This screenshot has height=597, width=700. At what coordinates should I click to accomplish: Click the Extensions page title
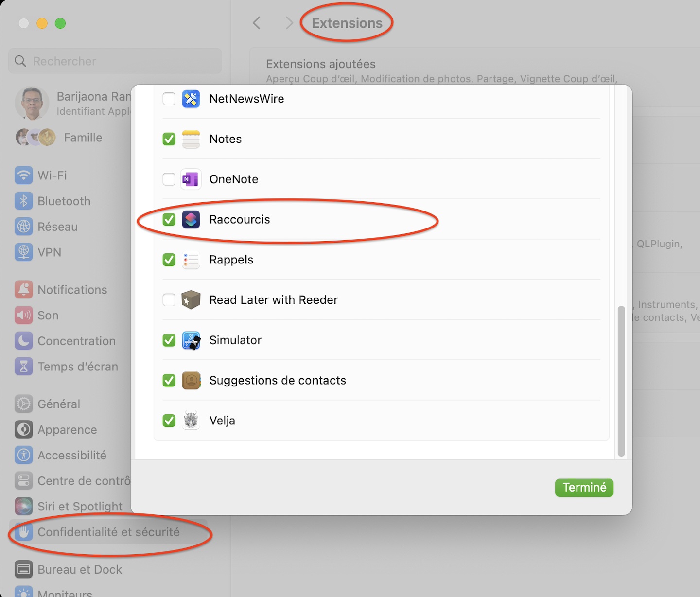point(347,23)
